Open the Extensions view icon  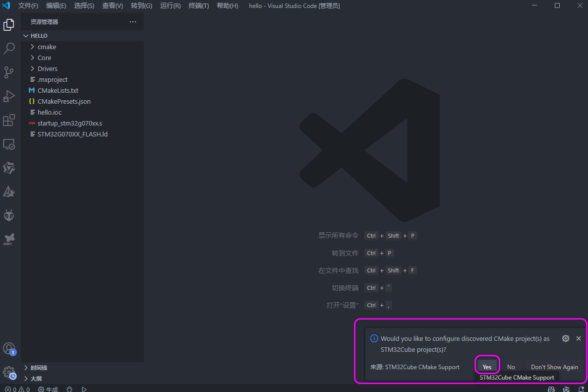(8, 121)
